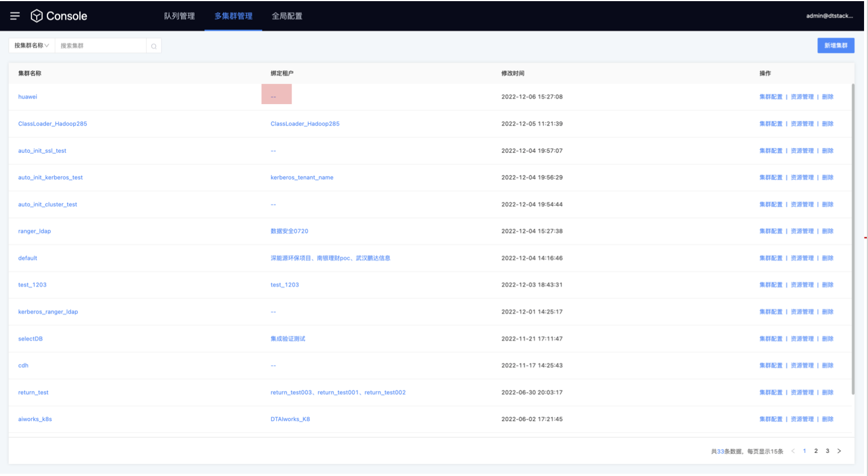The width and height of the screenshot is (868, 476).
Task: Go to page 3
Action: [x=827, y=451]
